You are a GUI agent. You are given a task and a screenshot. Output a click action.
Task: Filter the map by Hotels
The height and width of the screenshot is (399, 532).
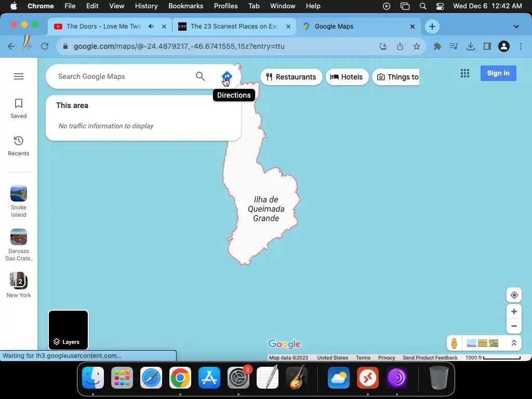point(347,77)
